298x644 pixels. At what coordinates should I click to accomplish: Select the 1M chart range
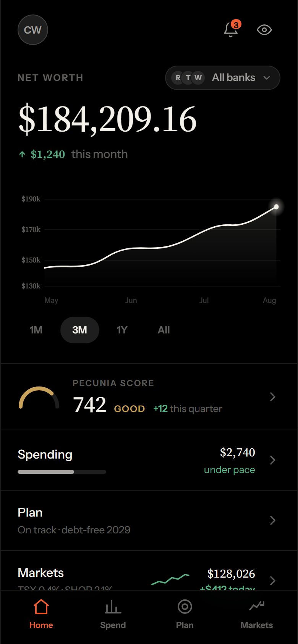(x=36, y=330)
